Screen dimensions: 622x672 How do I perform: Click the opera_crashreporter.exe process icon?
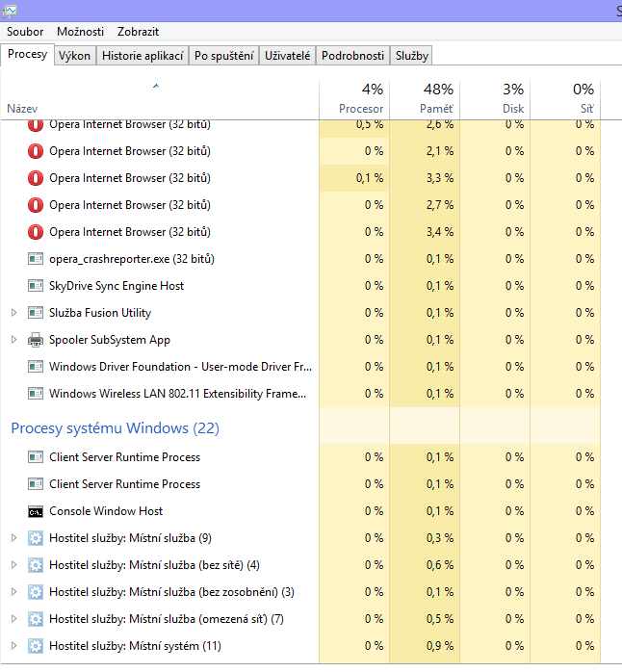[x=36, y=259]
